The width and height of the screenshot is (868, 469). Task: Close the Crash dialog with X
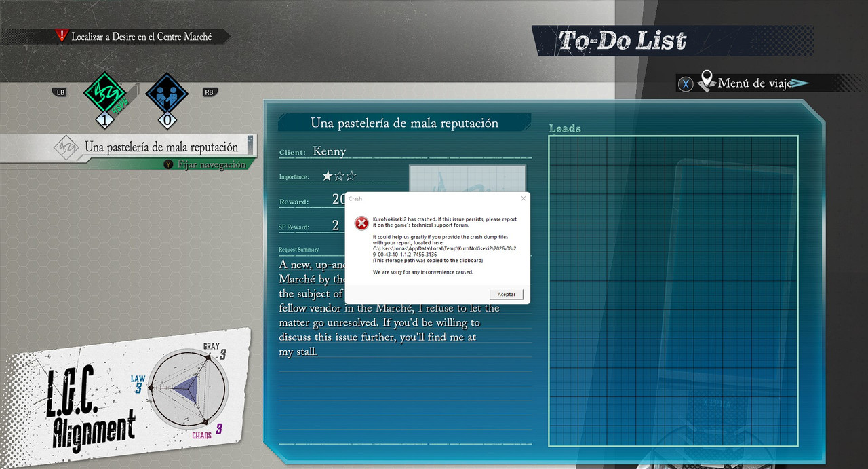pos(523,199)
